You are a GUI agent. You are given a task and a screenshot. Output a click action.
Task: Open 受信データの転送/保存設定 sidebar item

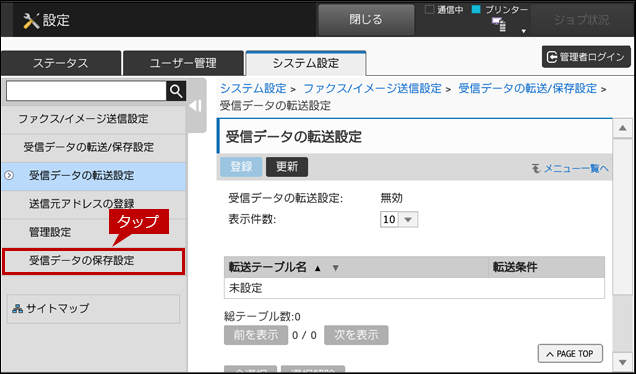[x=94, y=147]
